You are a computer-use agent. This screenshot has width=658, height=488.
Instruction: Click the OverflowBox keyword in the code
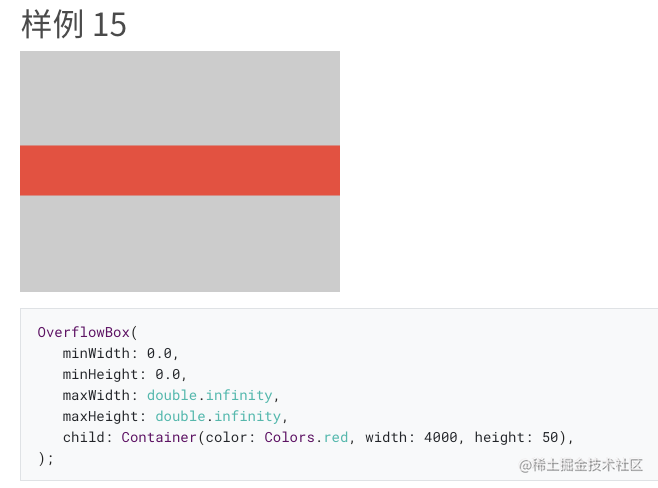click(x=84, y=332)
